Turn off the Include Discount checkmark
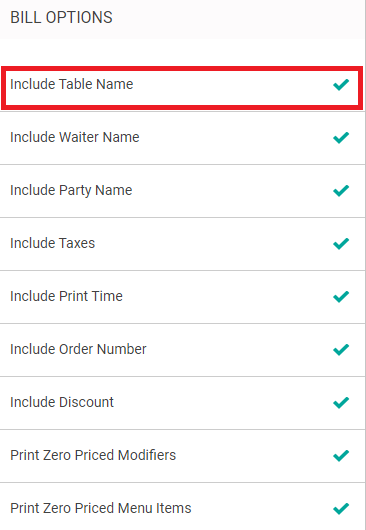366x530 pixels. [x=341, y=402]
